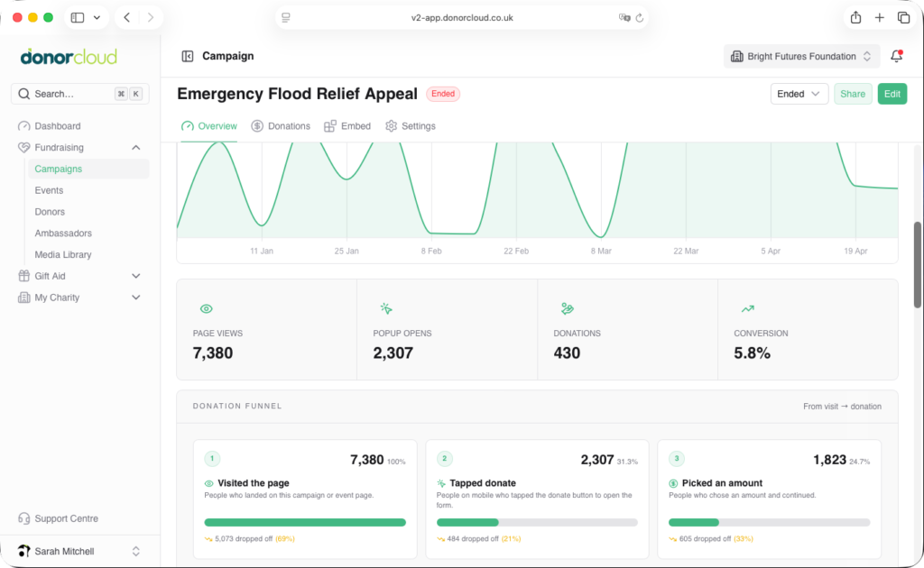
Task: Expand the Gift Aid section
Action: click(x=135, y=276)
